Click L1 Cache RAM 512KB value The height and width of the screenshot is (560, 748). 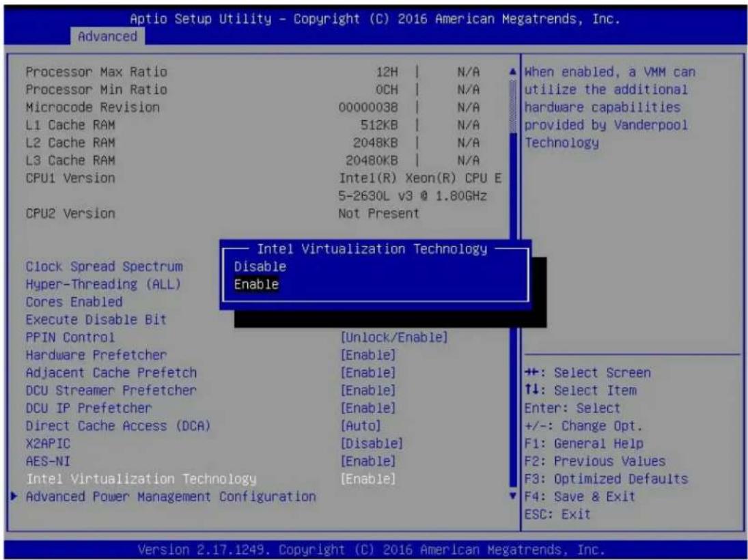pos(378,125)
